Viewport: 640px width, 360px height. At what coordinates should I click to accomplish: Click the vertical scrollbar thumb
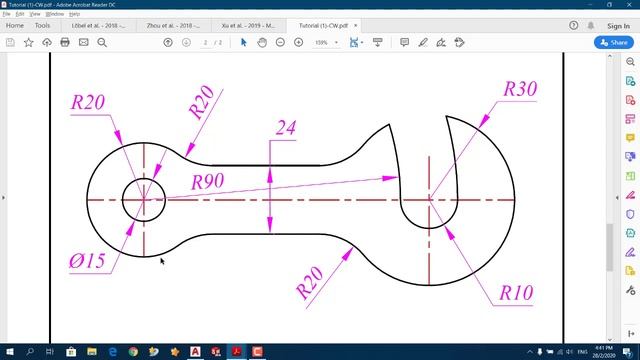point(610,247)
